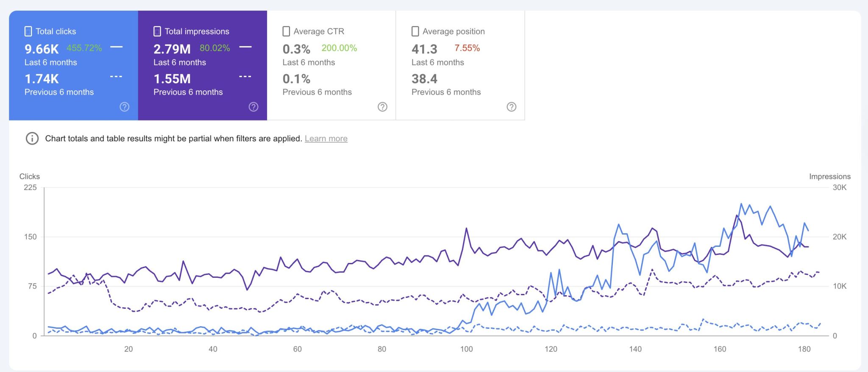Screen dimensions: 868x372
Task: Open the Learn more link
Action: click(326, 139)
